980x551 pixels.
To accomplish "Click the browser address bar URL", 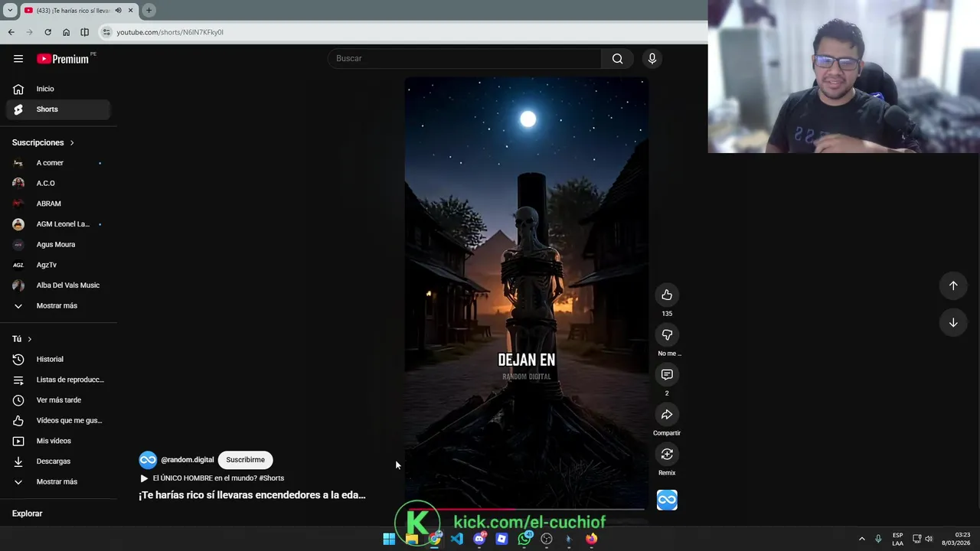I will point(170,32).
